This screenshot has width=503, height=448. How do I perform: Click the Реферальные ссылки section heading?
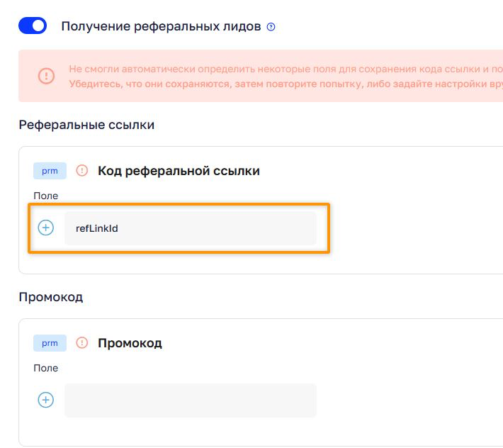click(86, 125)
